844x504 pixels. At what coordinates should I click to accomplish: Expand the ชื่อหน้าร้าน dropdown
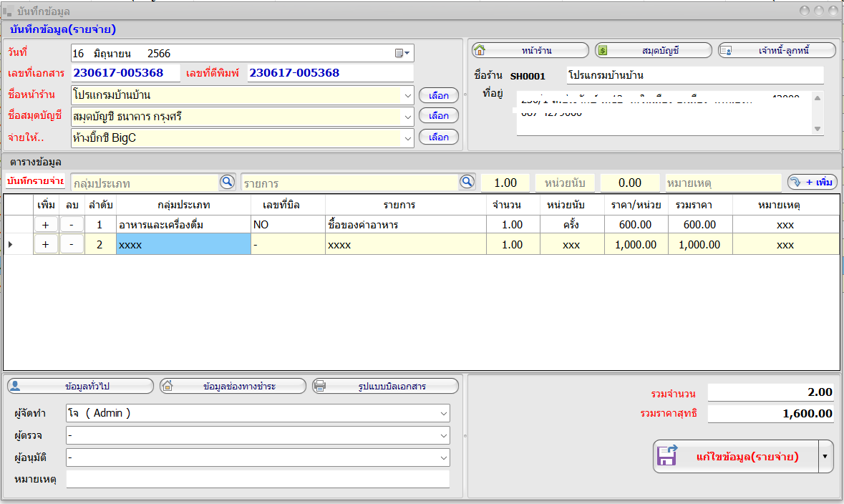407,95
